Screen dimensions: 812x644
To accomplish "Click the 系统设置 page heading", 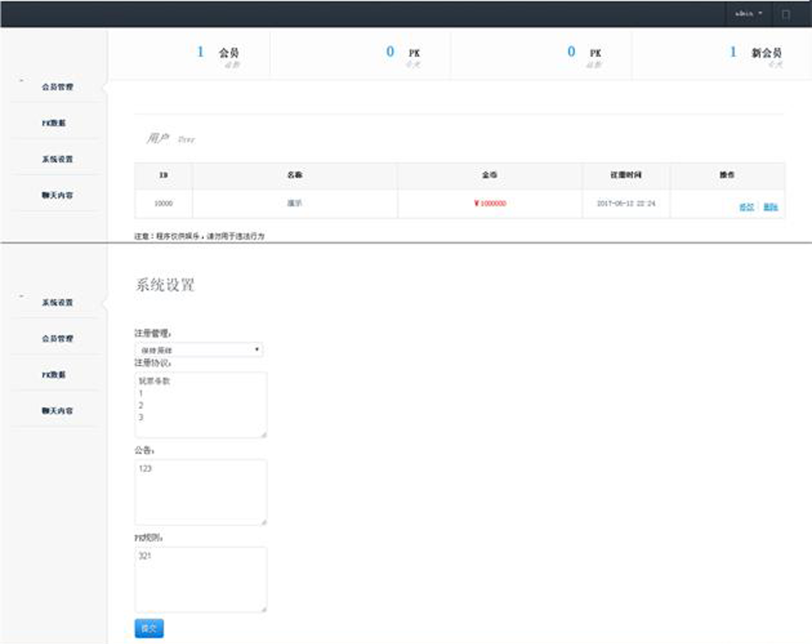I will click(165, 285).
